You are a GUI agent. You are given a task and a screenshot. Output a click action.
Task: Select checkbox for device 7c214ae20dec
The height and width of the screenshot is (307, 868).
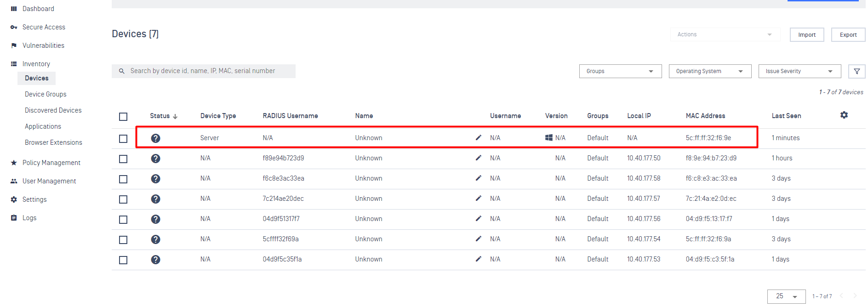point(123,199)
